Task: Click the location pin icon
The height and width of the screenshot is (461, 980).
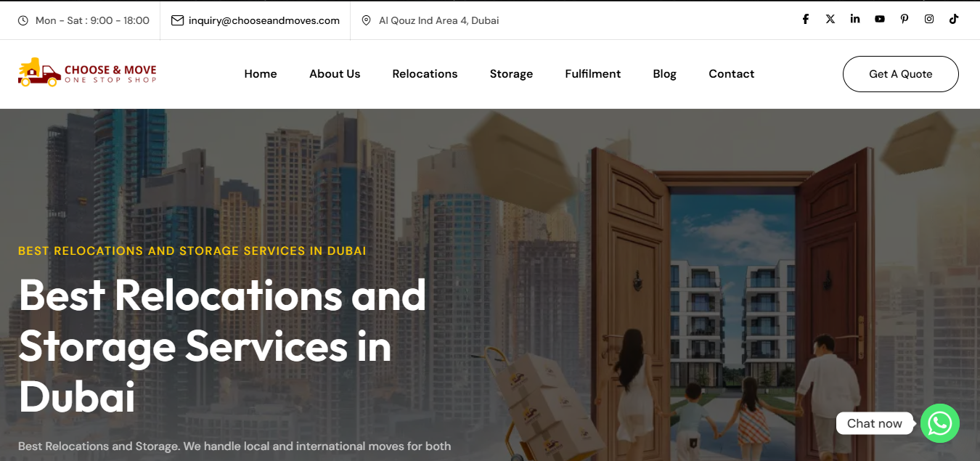Action: 367,20
